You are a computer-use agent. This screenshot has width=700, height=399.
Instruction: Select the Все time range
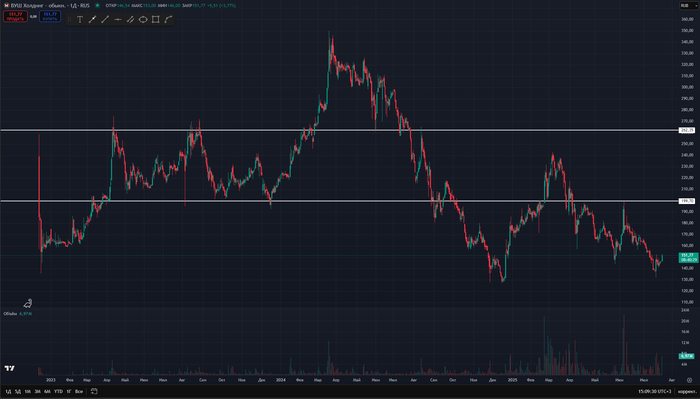click(79, 391)
